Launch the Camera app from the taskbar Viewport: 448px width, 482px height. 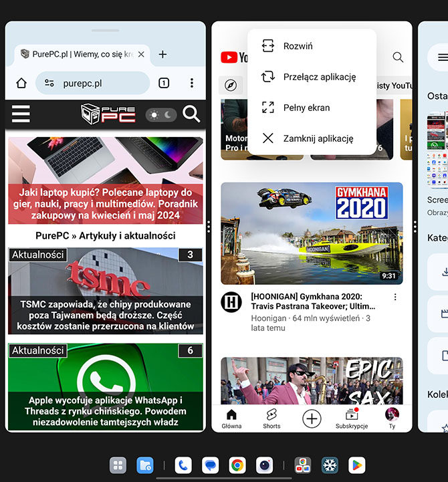click(264, 465)
